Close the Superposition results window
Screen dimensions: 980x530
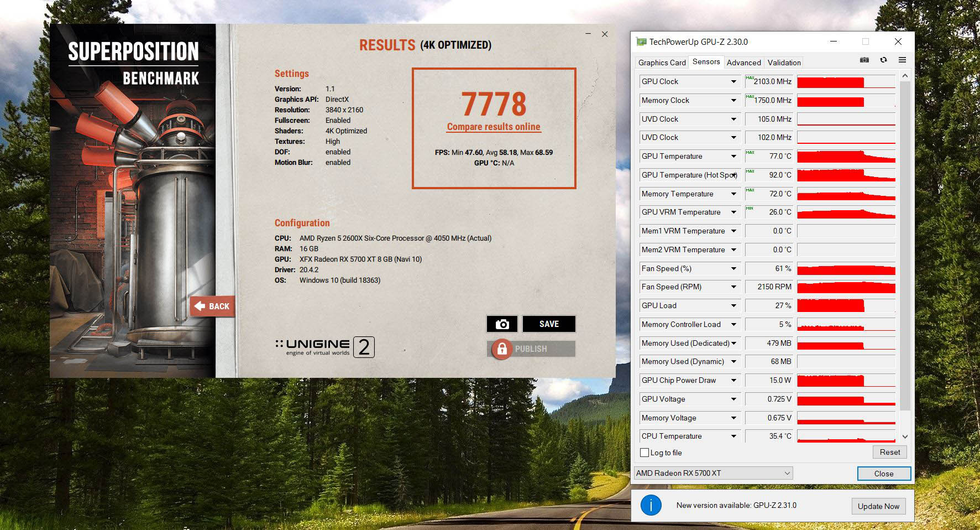click(605, 34)
